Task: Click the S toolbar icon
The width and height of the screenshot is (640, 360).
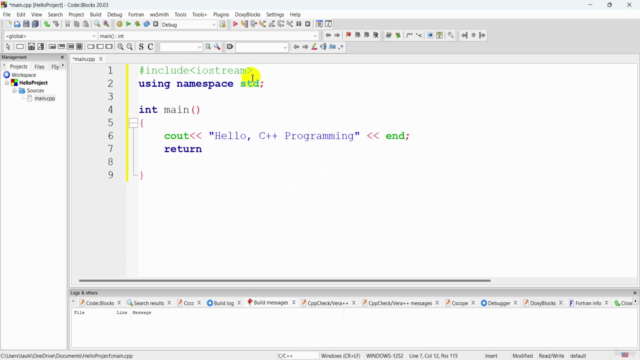Action: coord(141,47)
